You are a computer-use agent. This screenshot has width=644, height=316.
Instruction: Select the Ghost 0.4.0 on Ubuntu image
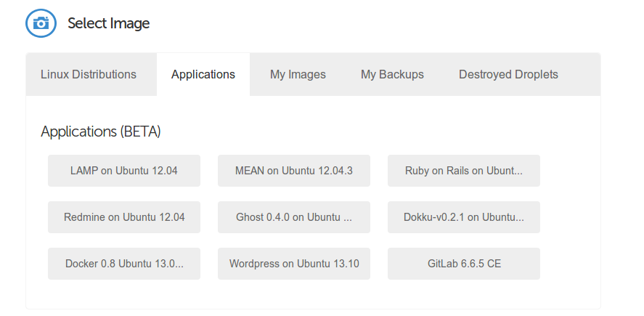pyautogui.click(x=294, y=217)
